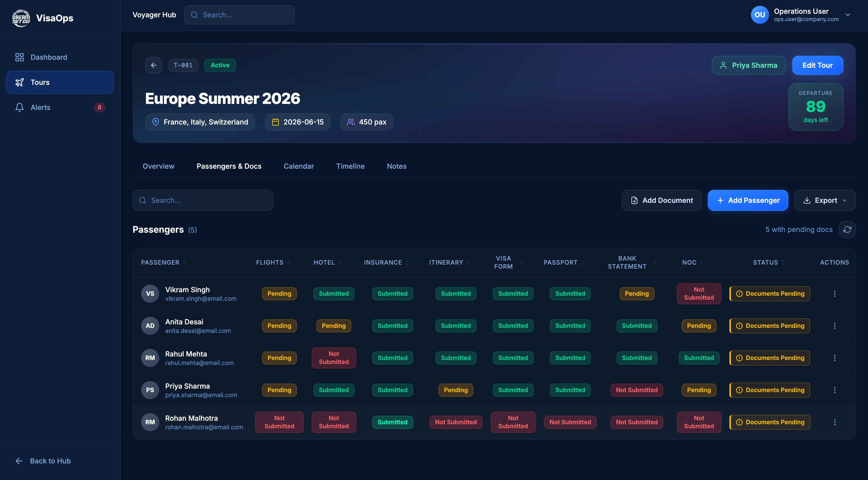Select the Tours plane icon in sidebar
Screen dimensions: 868x480
click(20, 82)
